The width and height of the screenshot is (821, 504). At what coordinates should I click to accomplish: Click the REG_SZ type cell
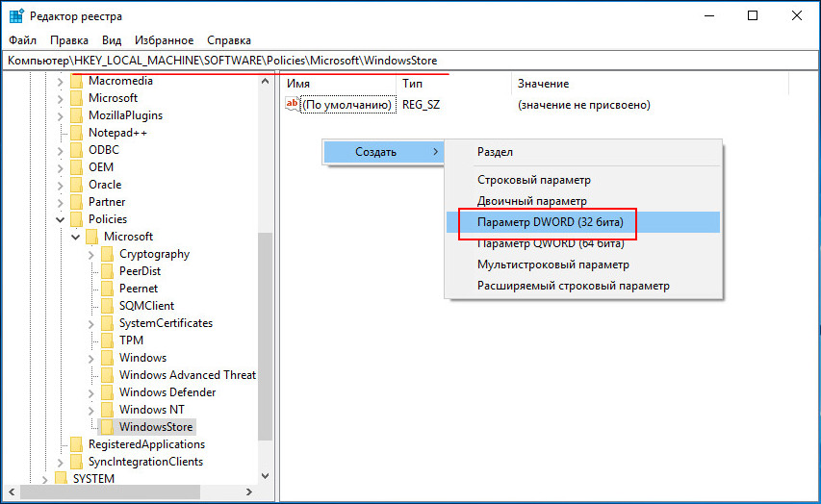[x=421, y=105]
